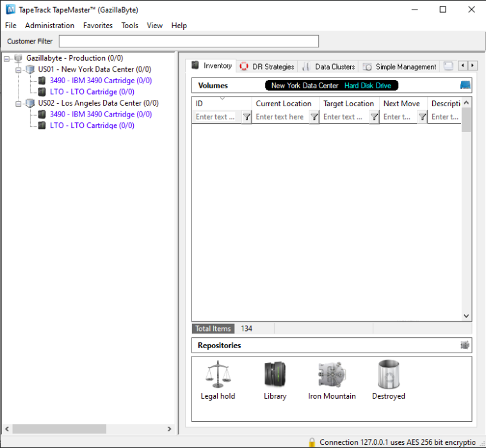The image size is (486, 448).
Task: Collapse the US02 Los Angeles Data Center node
Action: pos(19,104)
